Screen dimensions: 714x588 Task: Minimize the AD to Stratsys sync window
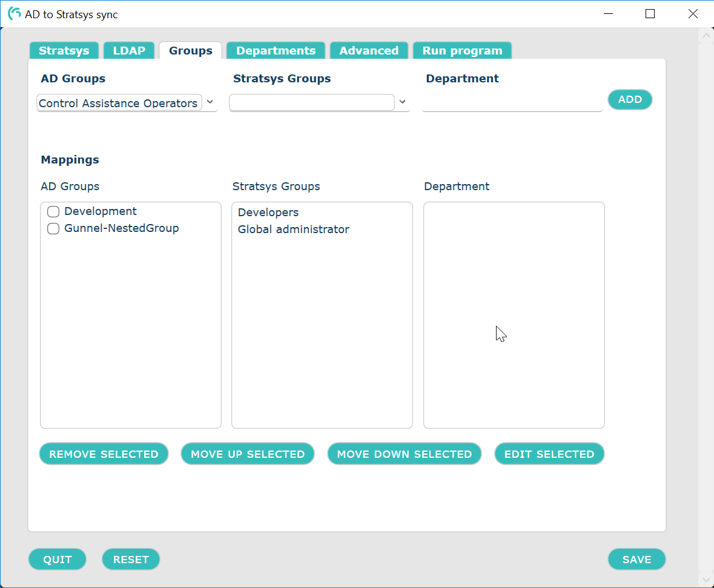click(x=609, y=14)
